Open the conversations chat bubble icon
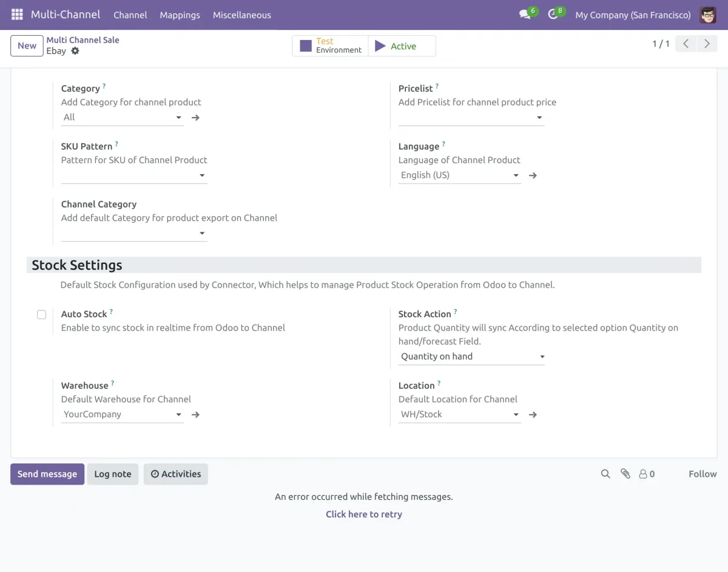 coord(525,15)
